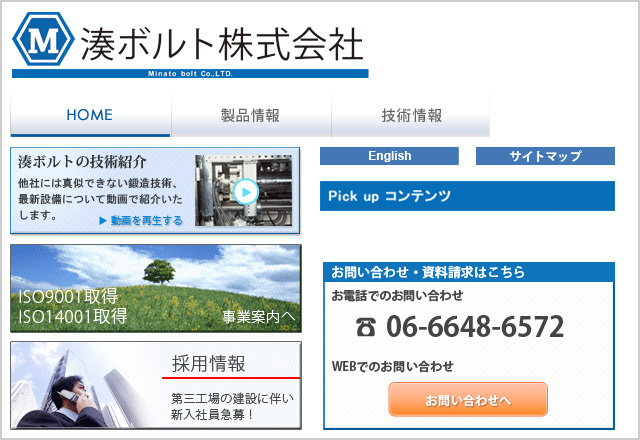
Task: Click the Pick up コンテンツ header
Action: [467, 196]
